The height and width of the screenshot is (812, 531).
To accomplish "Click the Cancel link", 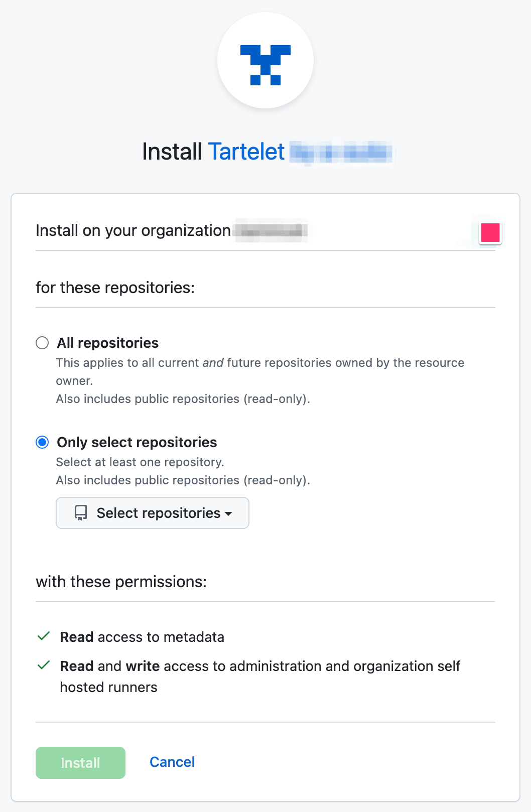I will (172, 762).
